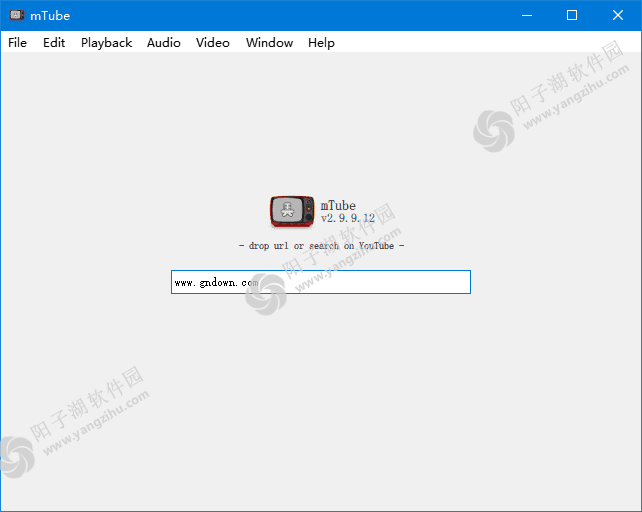Image resolution: width=642 pixels, height=512 pixels.
Task: Click the version text v2.9.9.12
Action: (x=348, y=218)
